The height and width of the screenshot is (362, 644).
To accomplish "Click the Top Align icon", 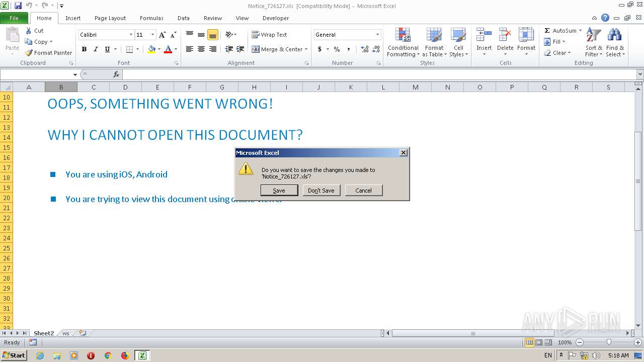I will (190, 35).
